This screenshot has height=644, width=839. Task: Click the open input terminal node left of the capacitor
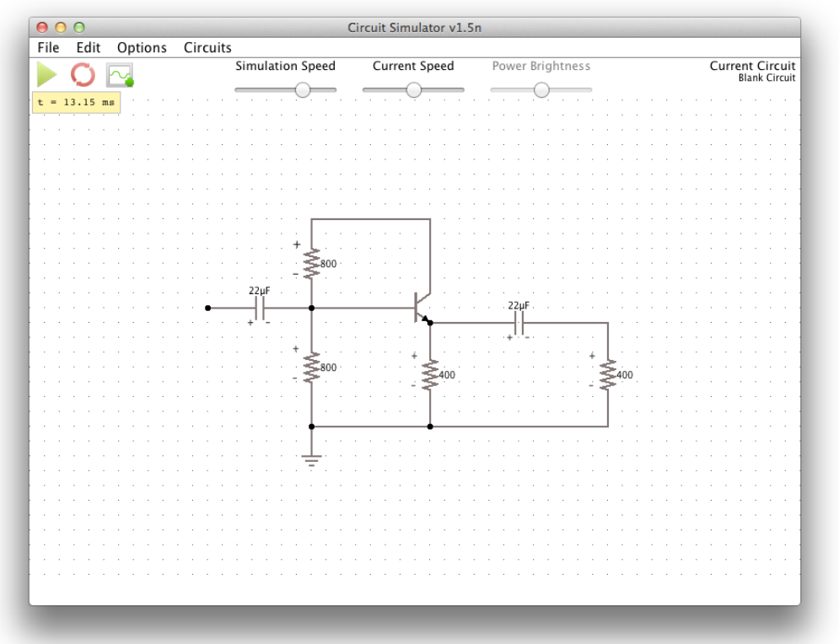(208, 309)
